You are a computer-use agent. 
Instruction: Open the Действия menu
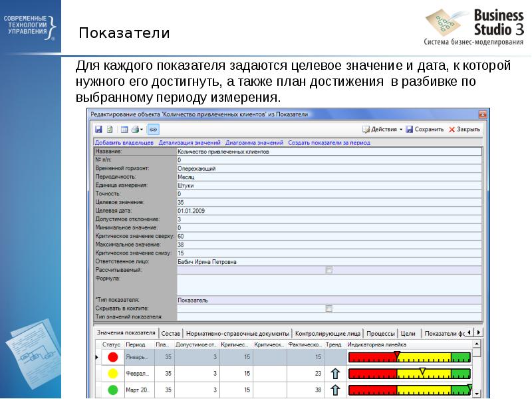point(382,129)
